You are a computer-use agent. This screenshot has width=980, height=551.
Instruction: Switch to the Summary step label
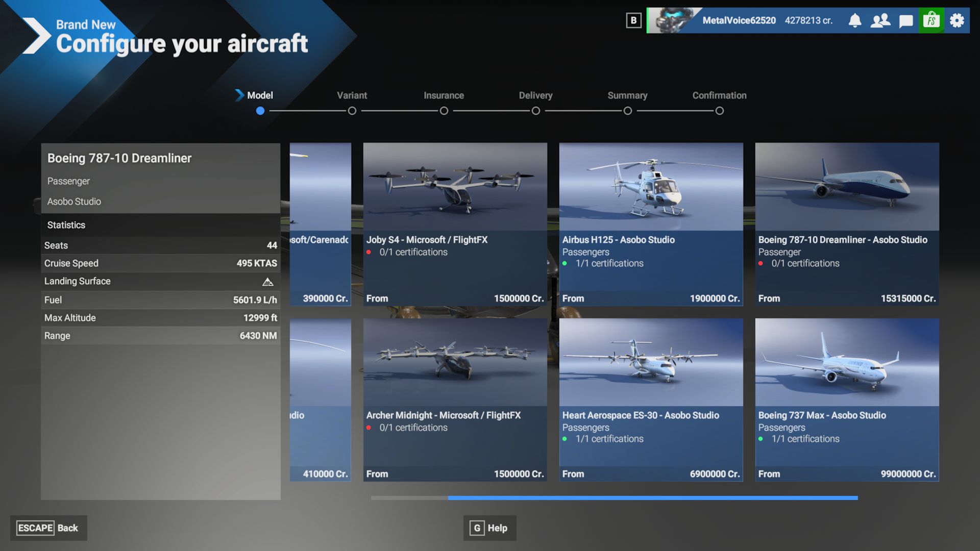click(627, 95)
